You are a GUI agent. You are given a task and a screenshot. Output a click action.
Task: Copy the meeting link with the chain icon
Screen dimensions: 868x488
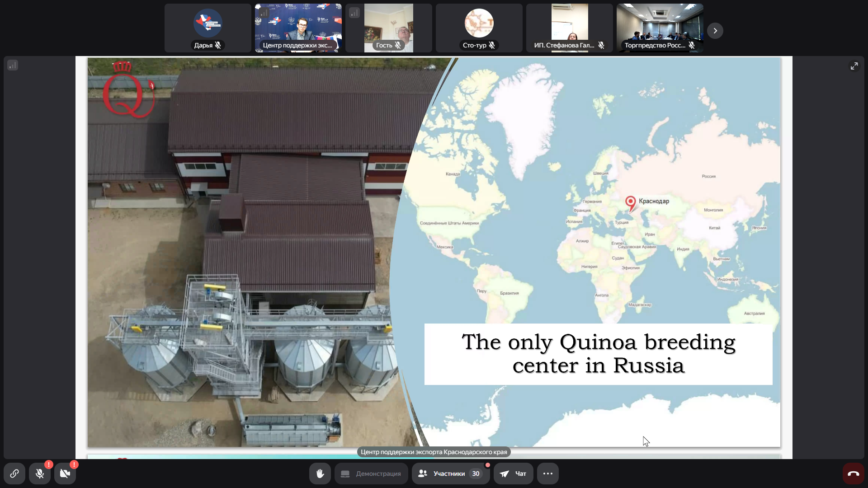click(x=14, y=474)
